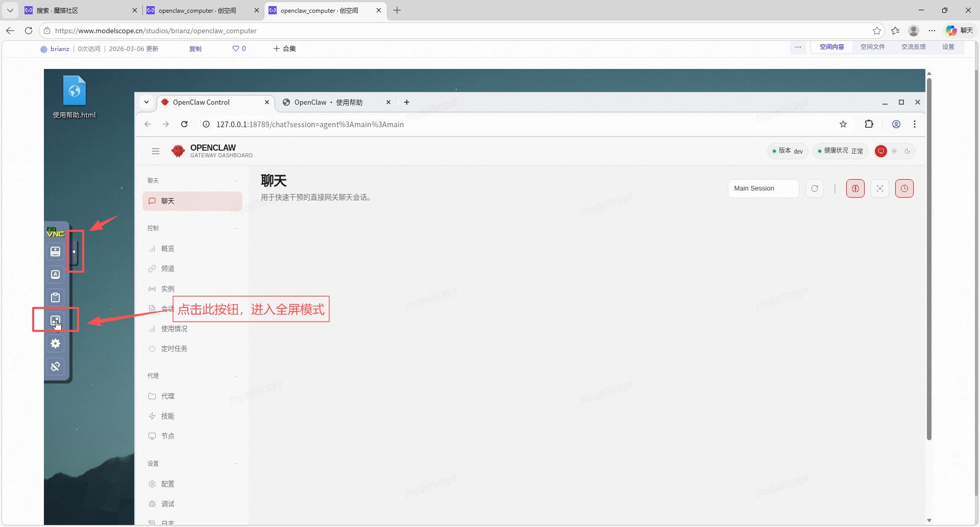Collapse the 代理 sidebar section header
980x527 pixels.
click(192, 376)
